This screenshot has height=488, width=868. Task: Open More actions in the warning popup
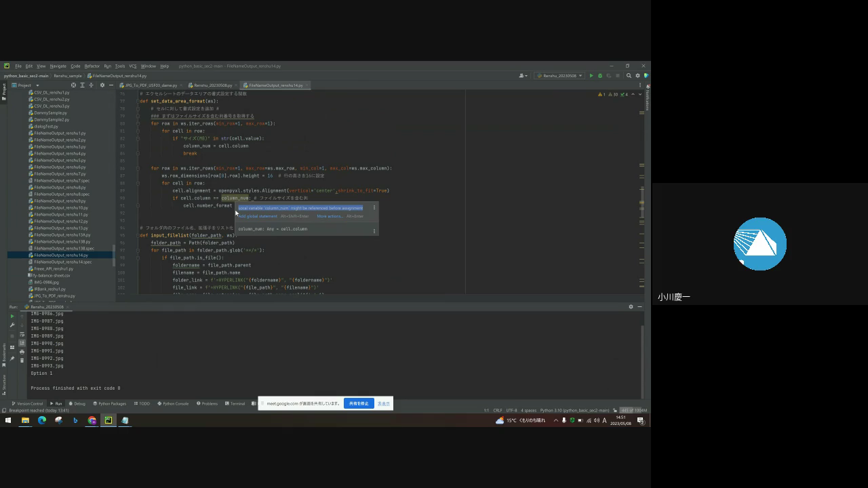pyautogui.click(x=330, y=216)
